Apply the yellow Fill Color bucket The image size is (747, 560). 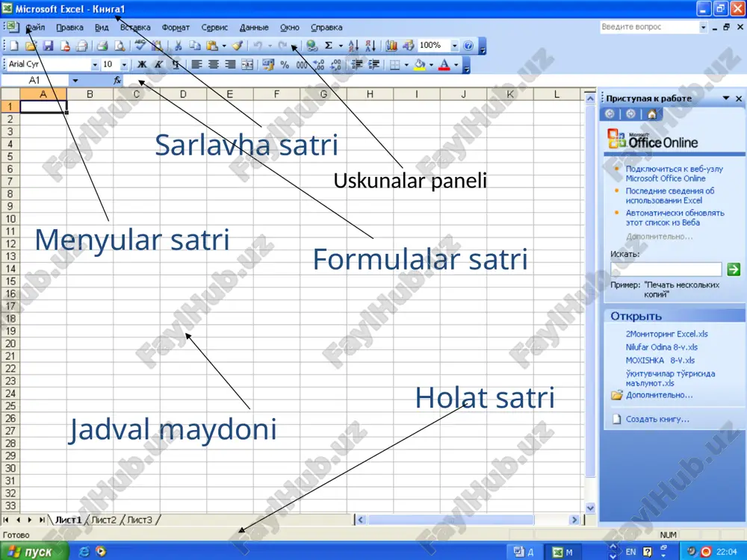point(420,64)
